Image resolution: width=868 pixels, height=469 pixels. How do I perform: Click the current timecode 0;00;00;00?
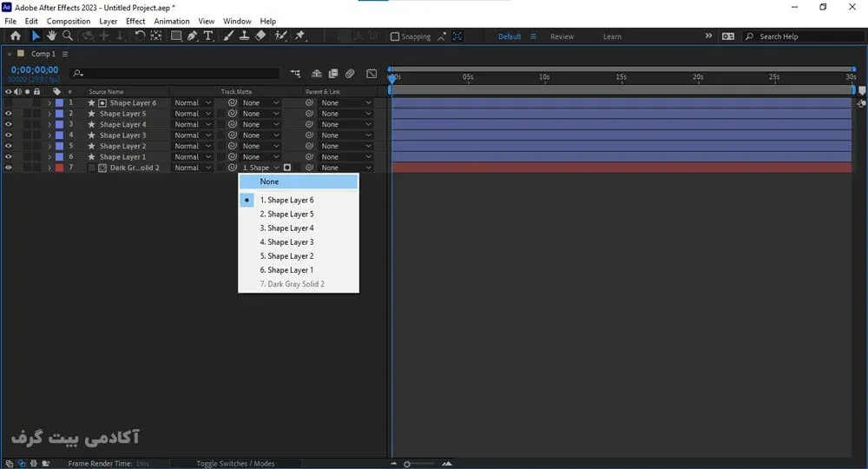point(35,69)
